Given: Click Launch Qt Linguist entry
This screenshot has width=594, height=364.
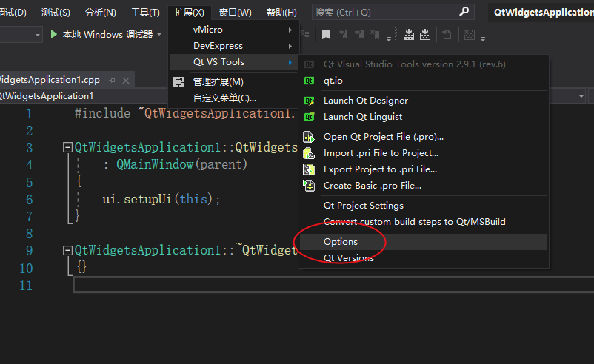Looking at the screenshot, I should coord(424,117).
